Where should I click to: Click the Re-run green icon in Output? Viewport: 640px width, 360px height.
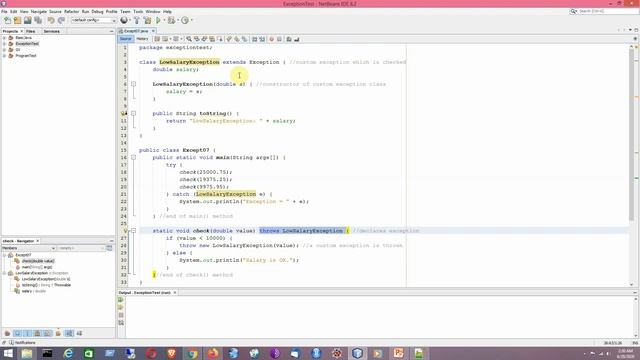coord(121,300)
